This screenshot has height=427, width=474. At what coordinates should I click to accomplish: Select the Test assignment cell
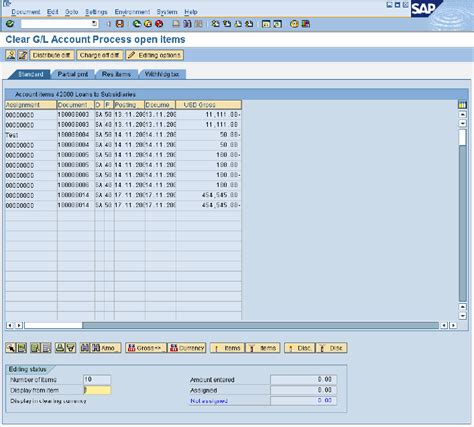point(31,135)
